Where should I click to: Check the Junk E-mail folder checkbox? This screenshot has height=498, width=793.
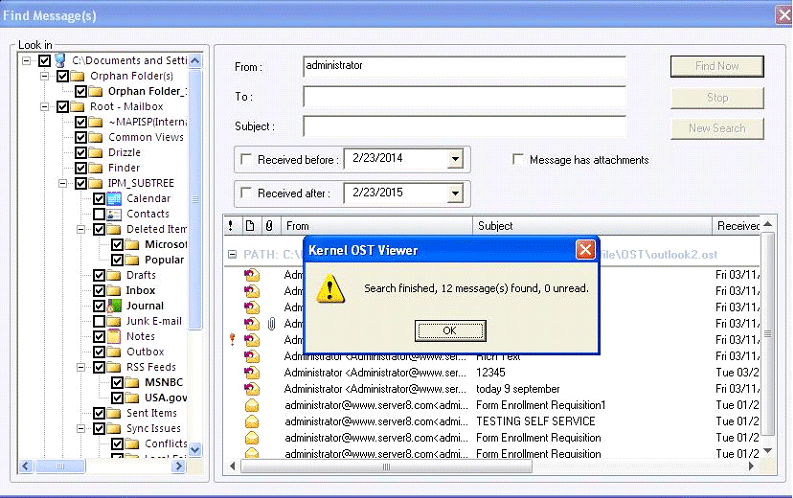pyautogui.click(x=99, y=322)
